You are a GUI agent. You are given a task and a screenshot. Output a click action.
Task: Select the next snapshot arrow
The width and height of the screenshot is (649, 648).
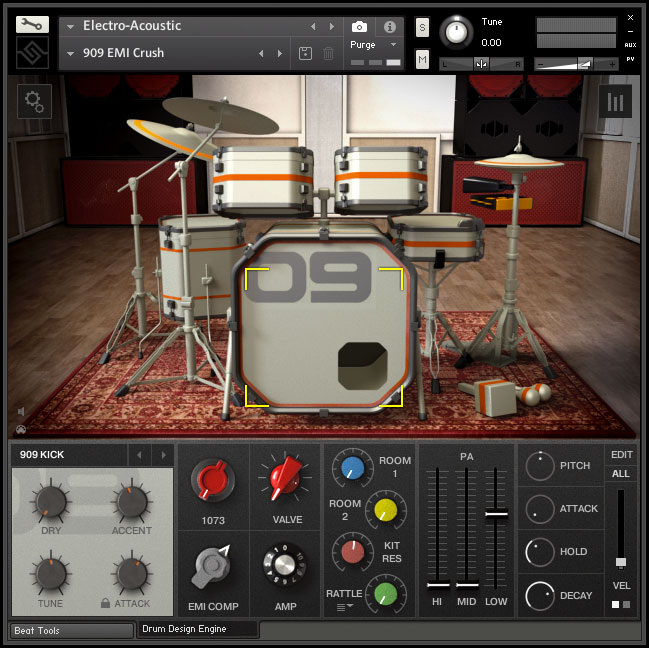[x=280, y=53]
